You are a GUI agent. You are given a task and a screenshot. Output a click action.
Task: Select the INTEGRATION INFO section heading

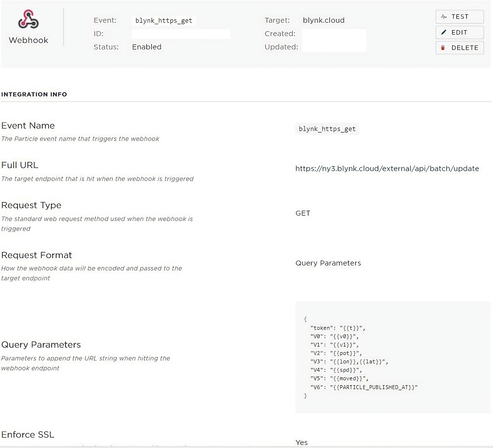[x=34, y=94]
